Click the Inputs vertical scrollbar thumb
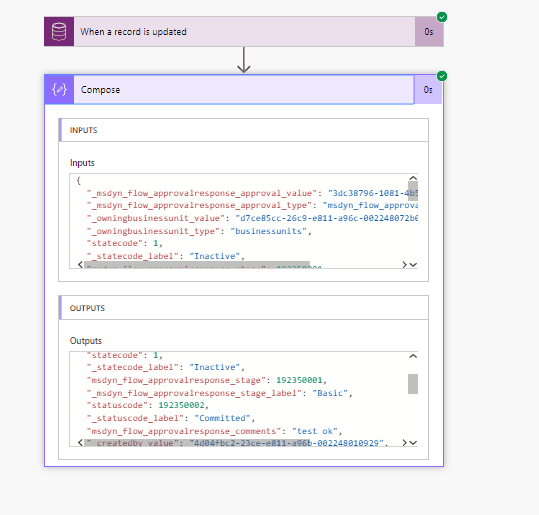The height and width of the screenshot is (515, 539). (x=413, y=191)
